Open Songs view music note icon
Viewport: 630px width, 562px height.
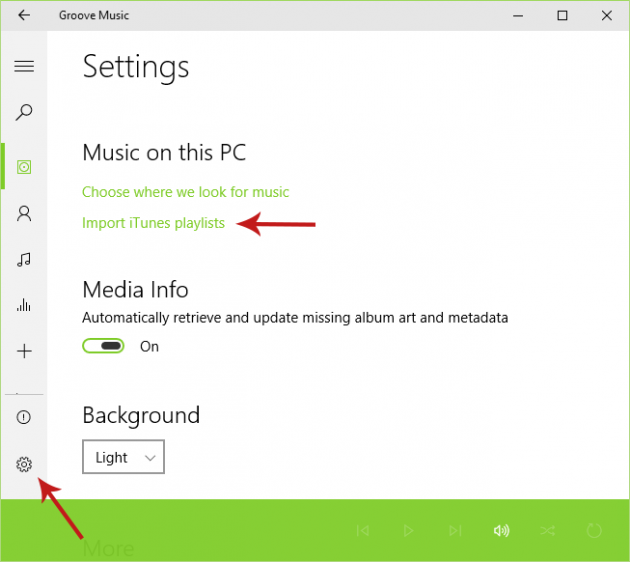tap(24, 260)
